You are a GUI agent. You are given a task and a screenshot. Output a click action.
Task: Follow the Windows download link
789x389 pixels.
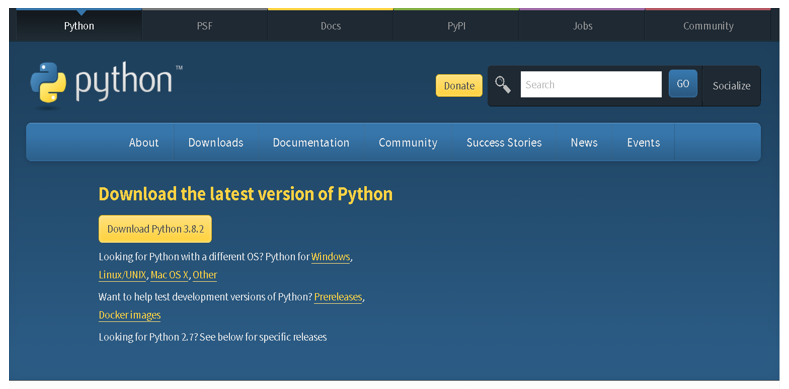tap(330, 257)
